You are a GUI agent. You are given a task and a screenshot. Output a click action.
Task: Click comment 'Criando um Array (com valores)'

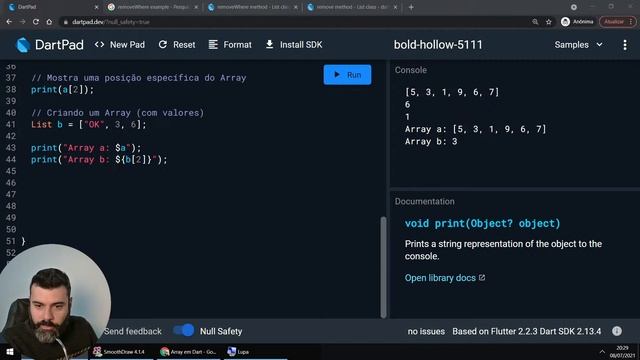pos(118,113)
